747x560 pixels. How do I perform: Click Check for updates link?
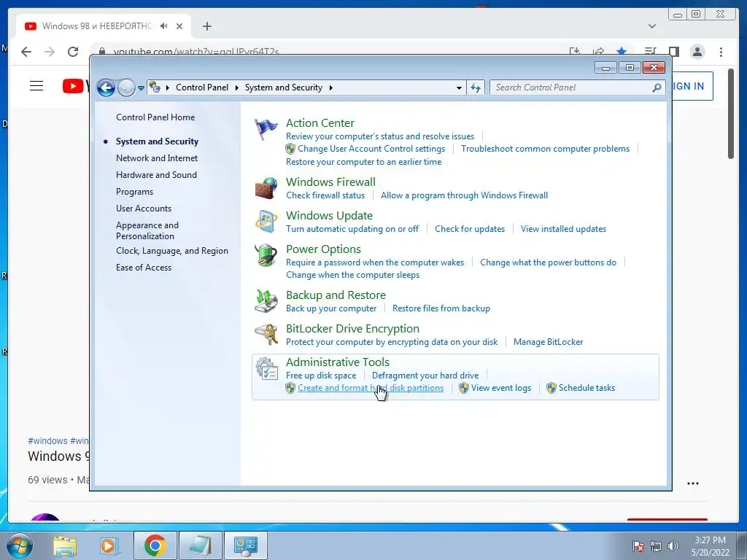tap(470, 228)
